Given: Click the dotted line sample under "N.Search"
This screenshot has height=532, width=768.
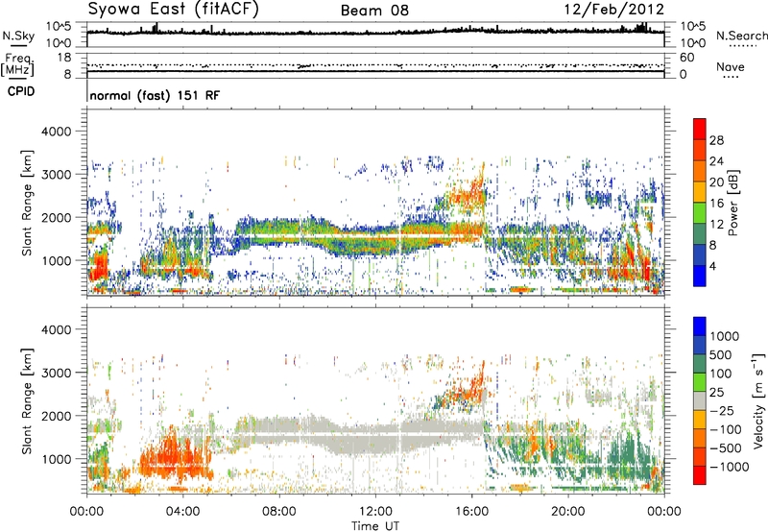Looking at the screenshot, I should (x=742, y=45).
